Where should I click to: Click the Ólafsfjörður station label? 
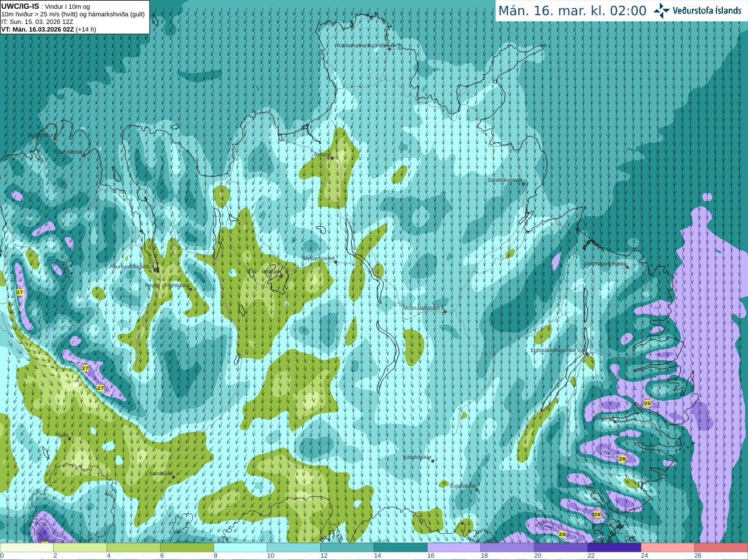69,152
